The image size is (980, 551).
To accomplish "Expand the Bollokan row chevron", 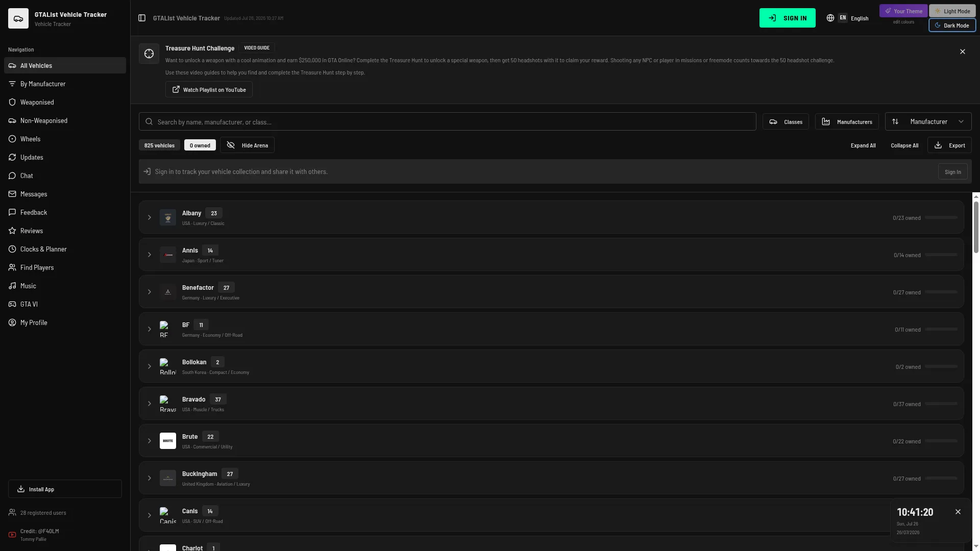I will 150,366.
